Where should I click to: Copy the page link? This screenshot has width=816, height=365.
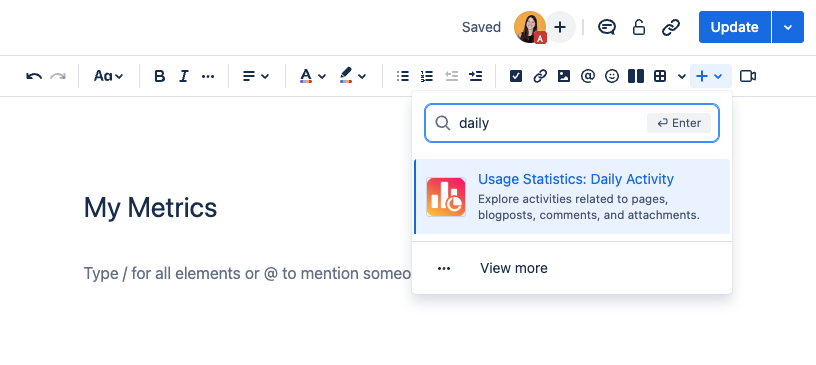tap(671, 27)
